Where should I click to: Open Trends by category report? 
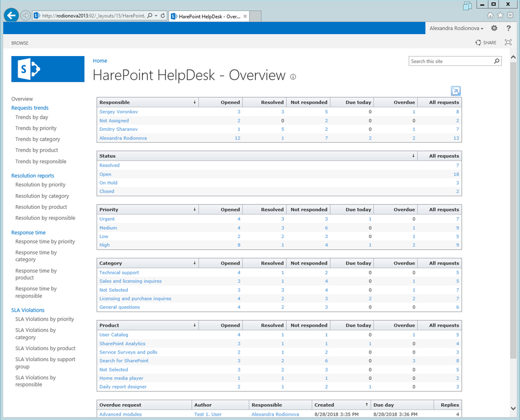[37, 139]
